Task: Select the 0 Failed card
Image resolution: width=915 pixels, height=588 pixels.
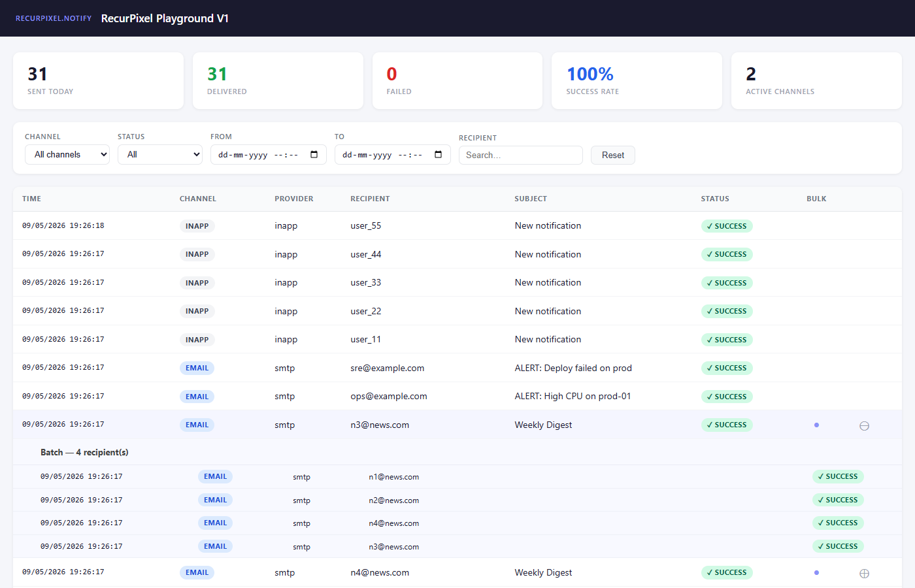Action: point(457,80)
